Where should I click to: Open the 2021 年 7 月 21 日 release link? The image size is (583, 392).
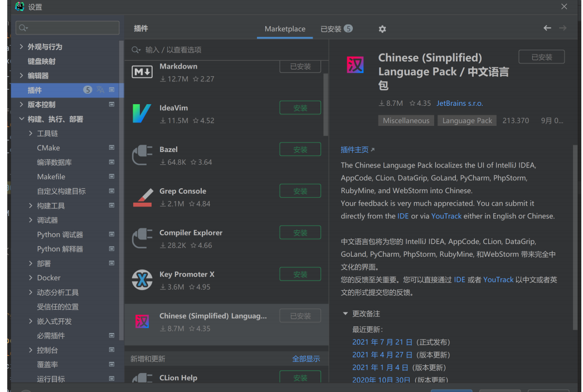point(382,342)
